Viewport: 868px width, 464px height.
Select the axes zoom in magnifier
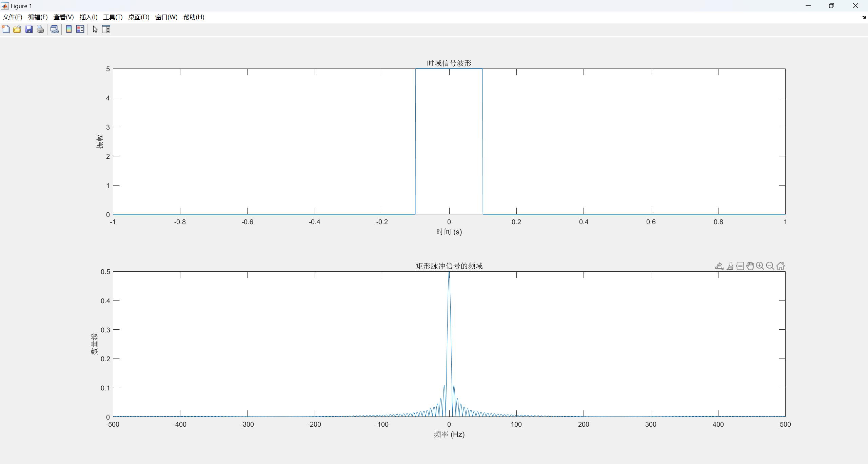point(760,266)
